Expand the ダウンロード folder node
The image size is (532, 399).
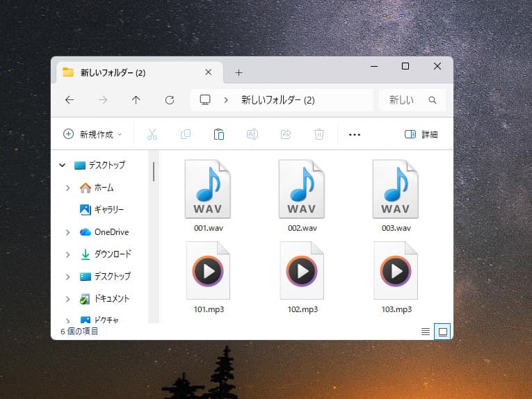[x=67, y=254]
